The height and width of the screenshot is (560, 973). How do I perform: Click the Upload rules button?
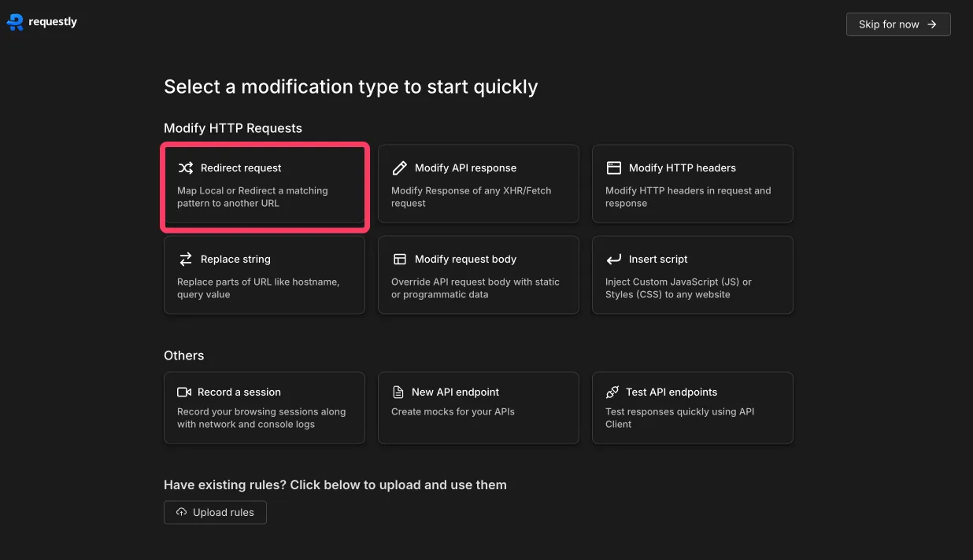click(x=215, y=512)
